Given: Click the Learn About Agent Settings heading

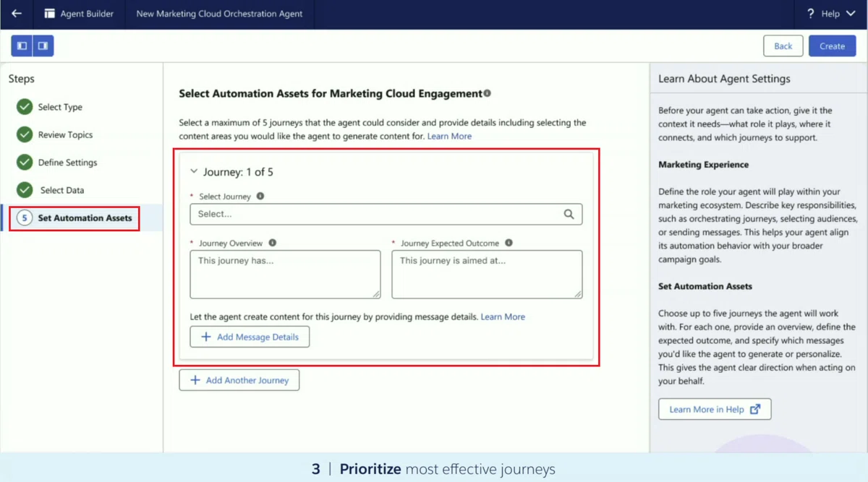Looking at the screenshot, I should [724, 79].
